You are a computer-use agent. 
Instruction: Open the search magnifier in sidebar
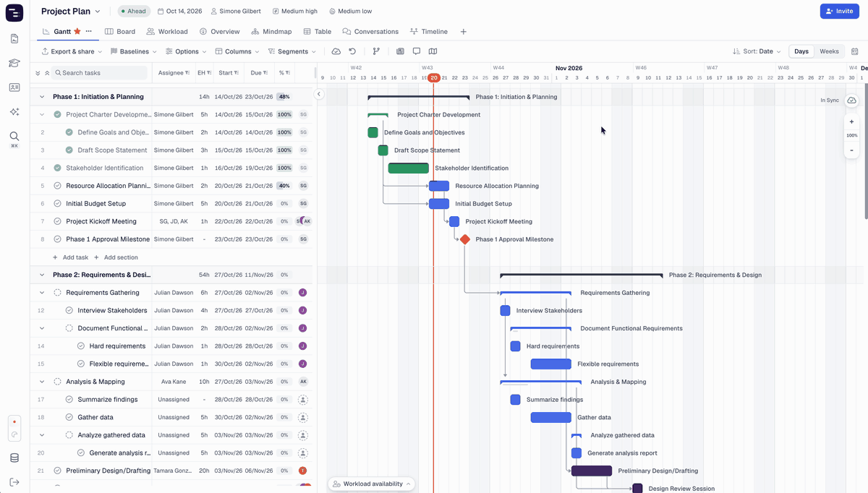[x=14, y=136]
